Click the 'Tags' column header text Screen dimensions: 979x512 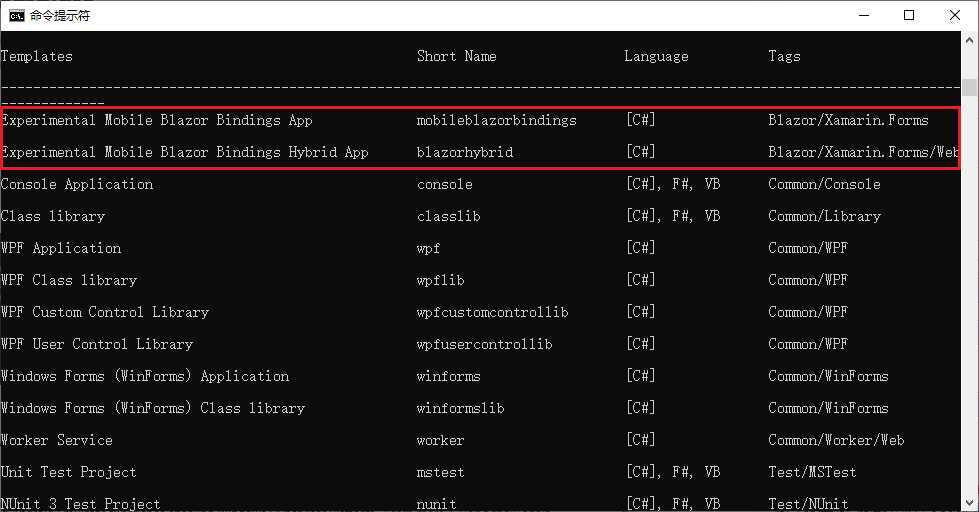coord(784,57)
